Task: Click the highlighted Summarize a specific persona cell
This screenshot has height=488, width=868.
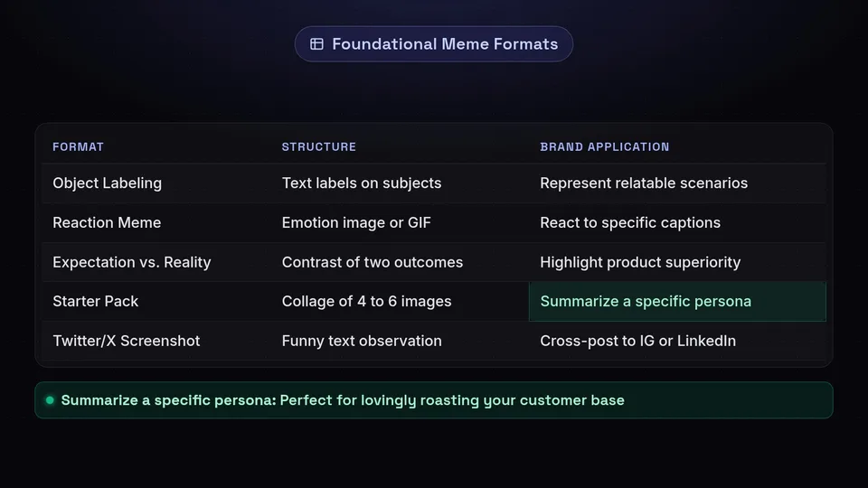Action: (677, 302)
